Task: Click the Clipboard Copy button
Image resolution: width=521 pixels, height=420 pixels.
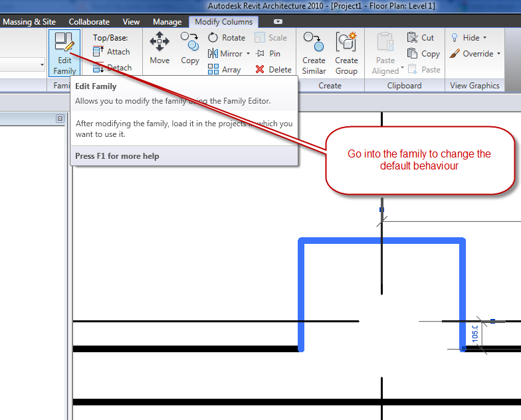Action: [x=423, y=54]
